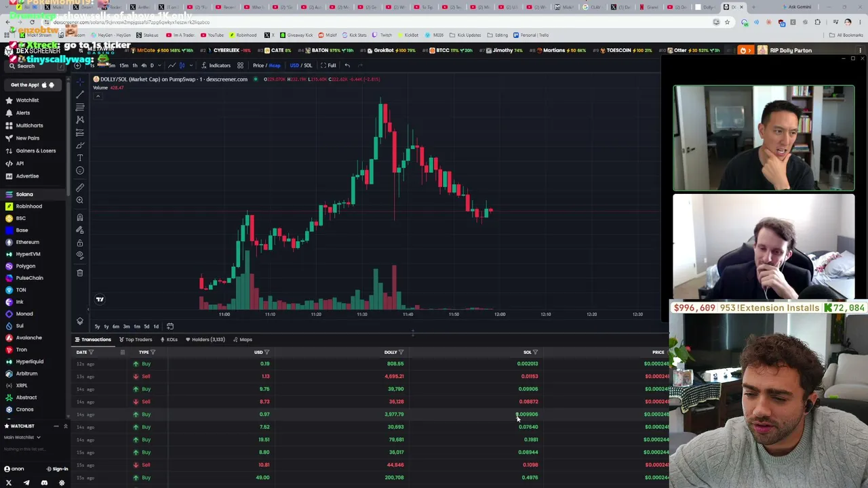This screenshot has width=868, height=488.
Task: Select the 1h chart timeframe
Action: (x=134, y=66)
